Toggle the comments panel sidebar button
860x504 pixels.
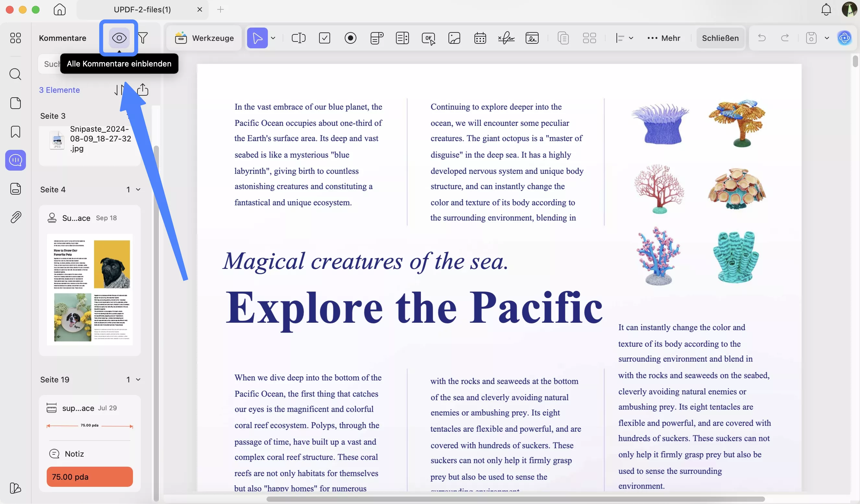pyautogui.click(x=15, y=160)
